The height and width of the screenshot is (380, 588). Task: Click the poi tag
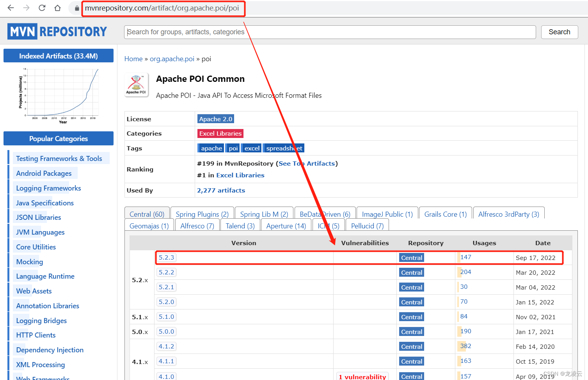click(x=233, y=148)
